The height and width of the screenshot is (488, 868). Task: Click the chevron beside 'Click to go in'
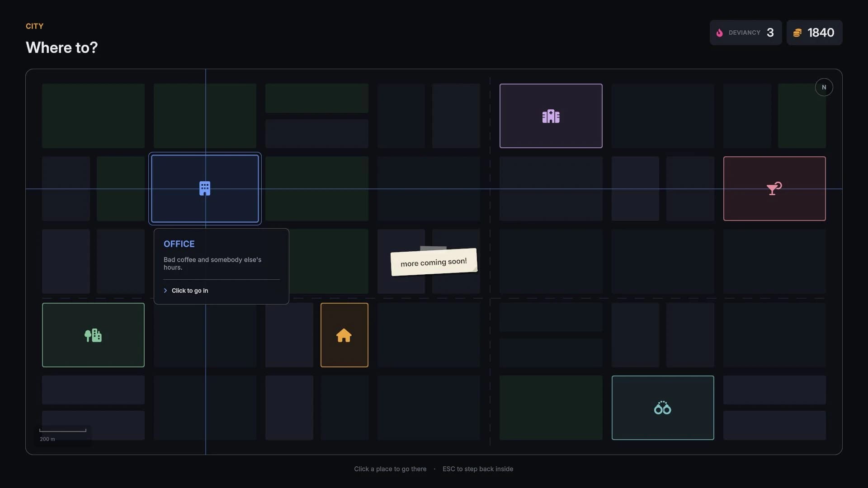pyautogui.click(x=165, y=291)
